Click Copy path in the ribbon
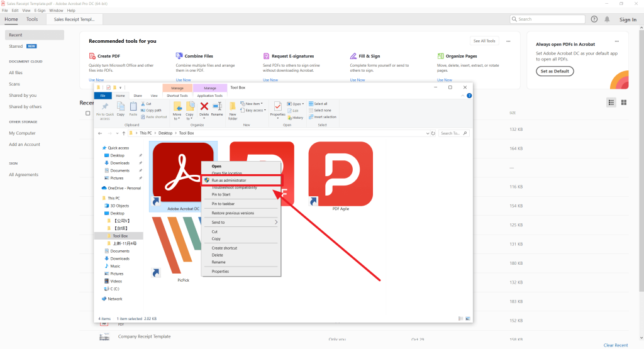 tap(151, 111)
